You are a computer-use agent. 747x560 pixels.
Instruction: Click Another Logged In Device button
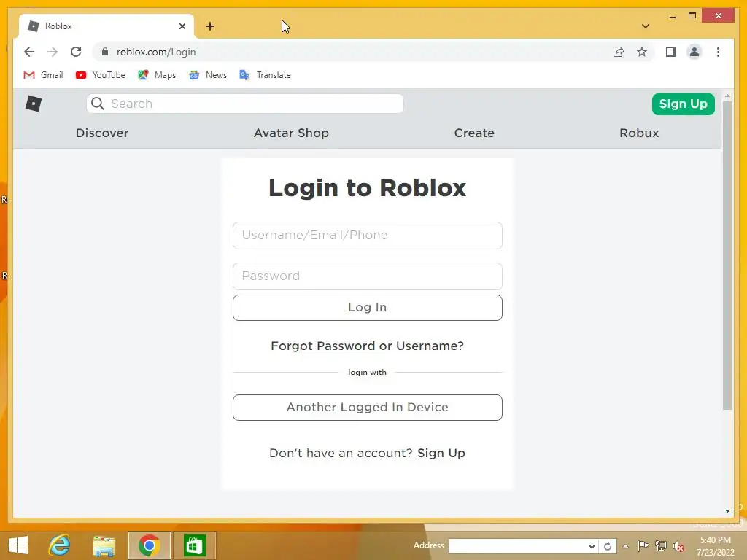(368, 407)
